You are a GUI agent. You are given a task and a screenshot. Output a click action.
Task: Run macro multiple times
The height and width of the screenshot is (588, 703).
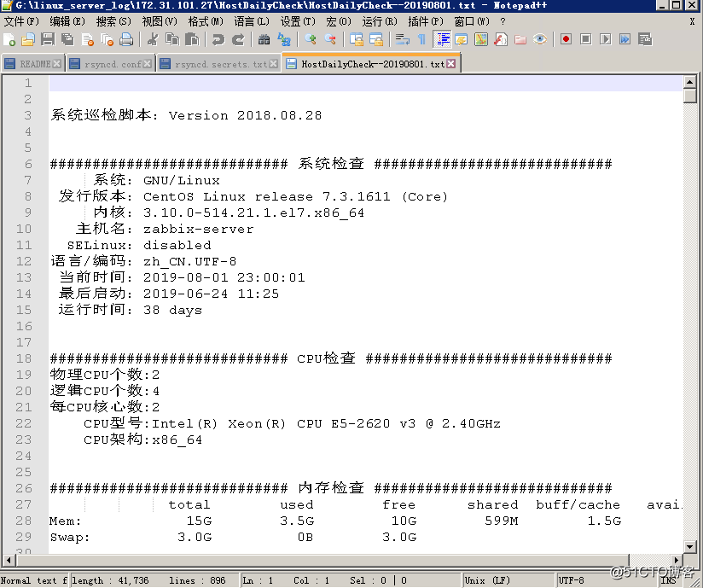625,39
